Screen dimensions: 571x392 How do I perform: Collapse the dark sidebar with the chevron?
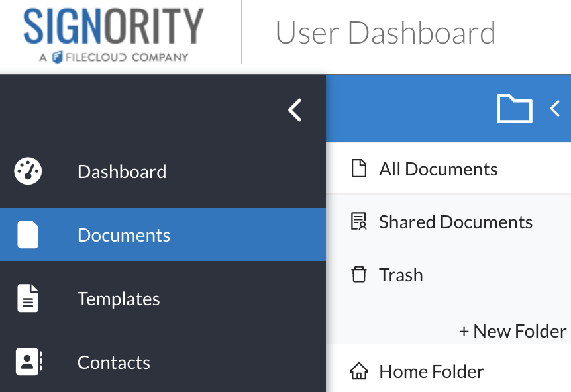(295, 110)
